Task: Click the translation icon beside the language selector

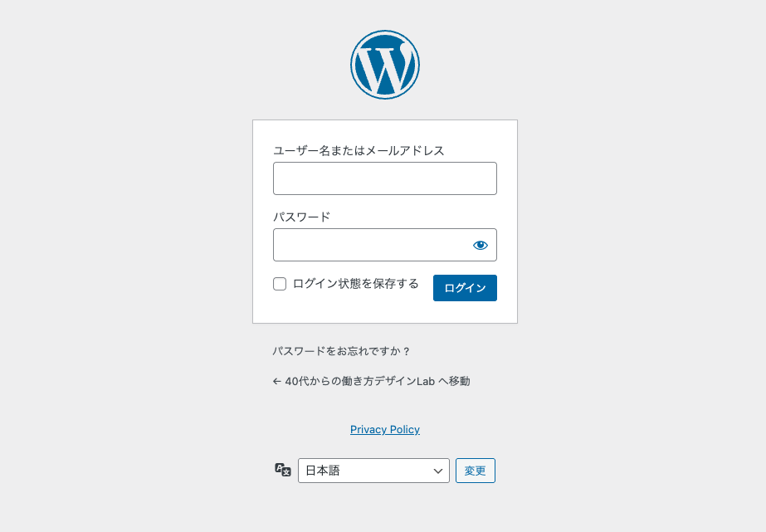Action: [281, 470]
